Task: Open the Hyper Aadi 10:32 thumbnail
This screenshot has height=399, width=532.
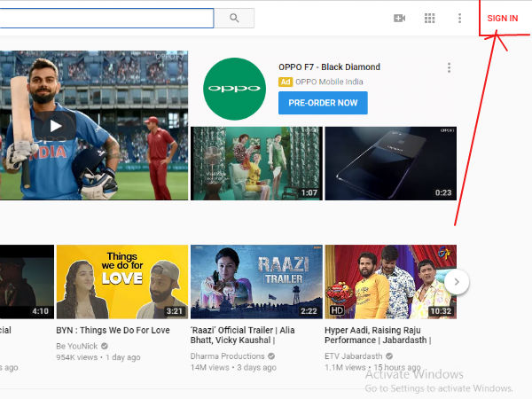Action: pyautogui.click(x=390, y=282)
